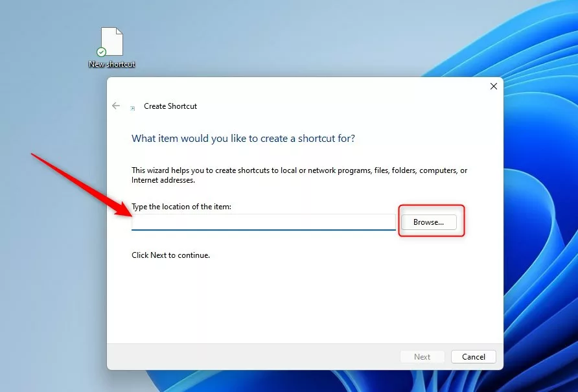The height and width of the screenshot is (392, 578).
Task: Go back with the wizard back arrow
Action: (116, 106)
